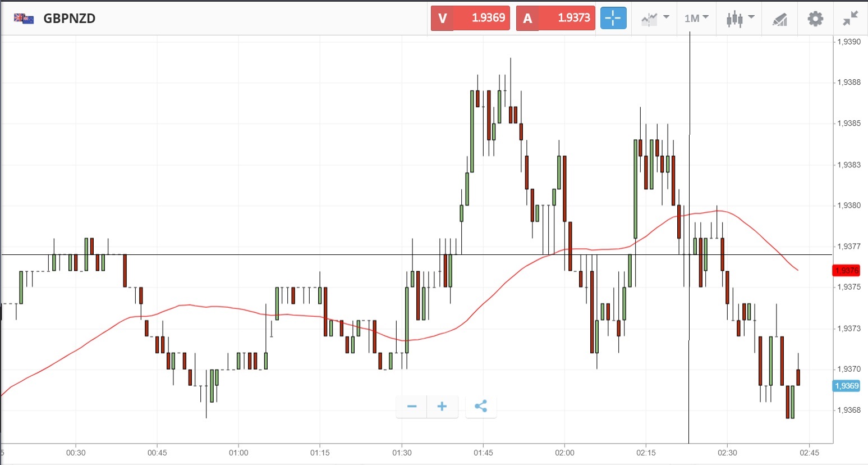Click the share chart icon
This screenshot has height=465, width=868.
(481, 407)
